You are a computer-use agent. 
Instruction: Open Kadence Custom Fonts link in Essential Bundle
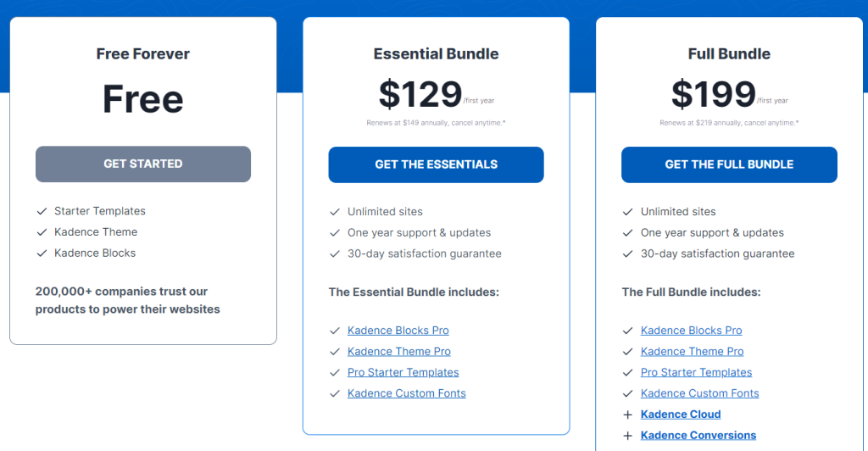(406, 393)
